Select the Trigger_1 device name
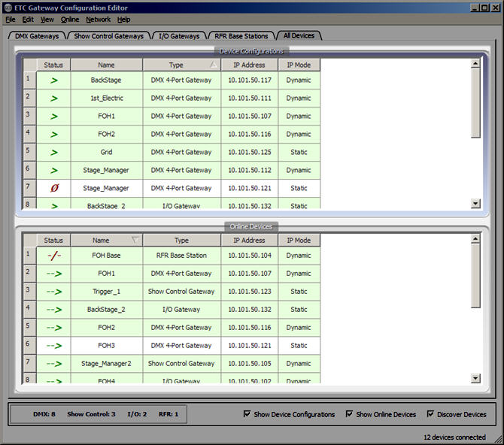 [106, 292]
